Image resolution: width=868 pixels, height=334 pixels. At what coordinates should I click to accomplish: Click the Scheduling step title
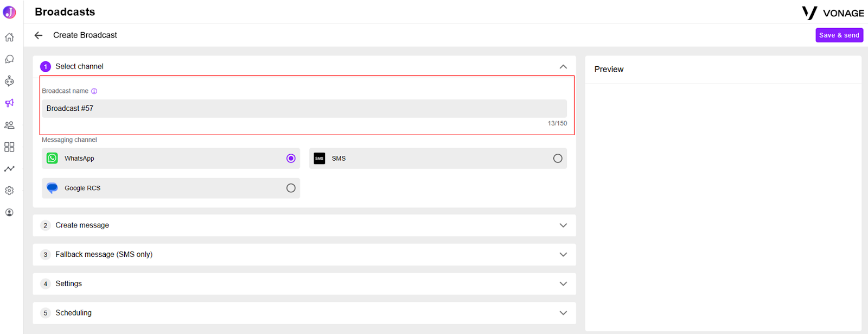pos(73,313)
